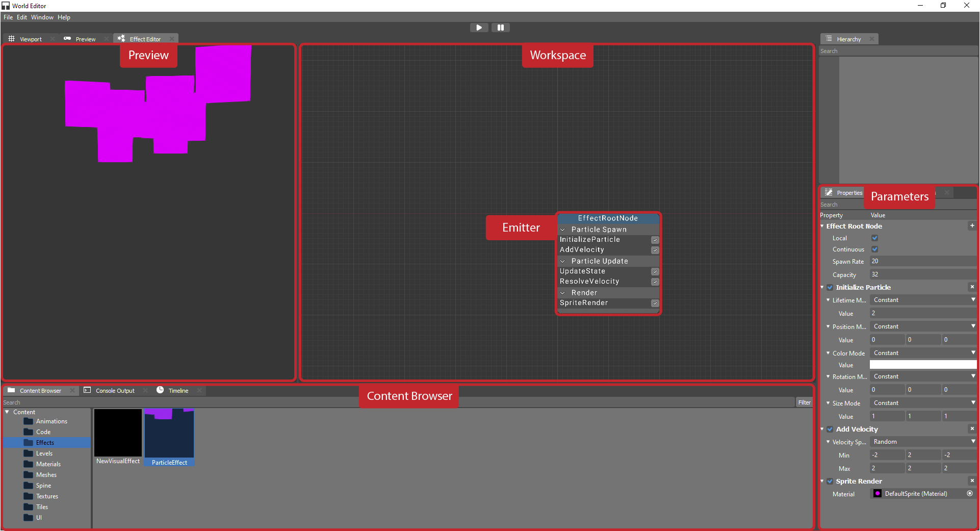Screen dimensions: 980x531
Task: Click the Effects folder icon in content tree
Action: tap(29, 443)
